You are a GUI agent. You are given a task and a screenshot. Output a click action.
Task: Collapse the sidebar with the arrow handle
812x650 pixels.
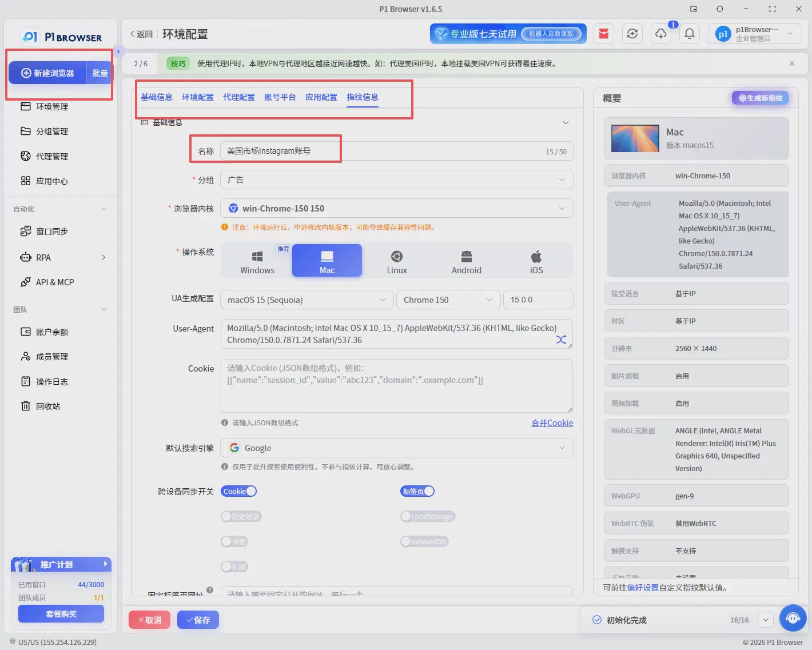[118, 51]
